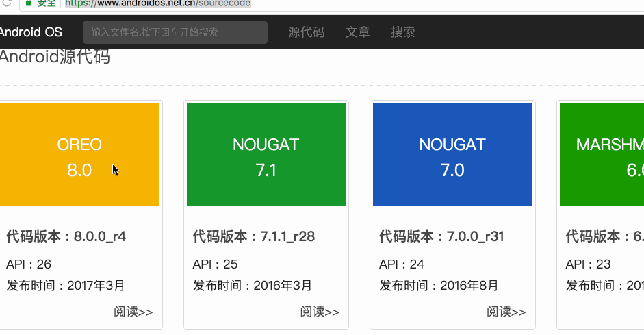Click the 代码版本:7.0.0_r31 text
644x335 pixels.
(441, 236)
